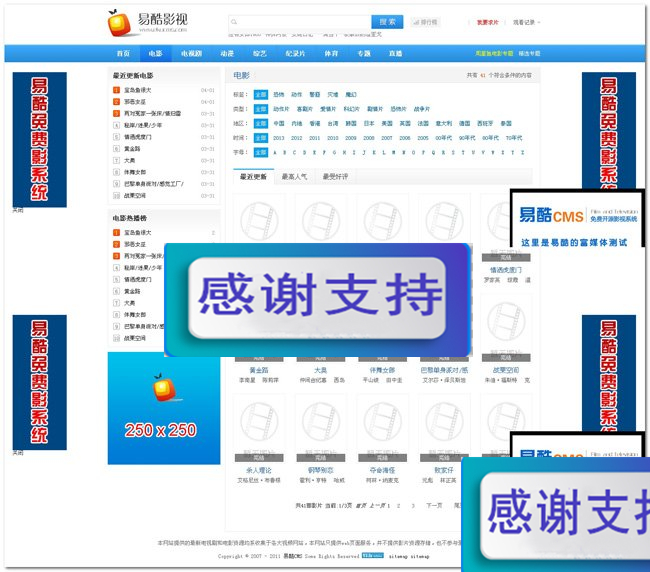Filter by region 香港
Image resolution: width=650 pixels, height=572 pixels.
click(x=315, y=124)
